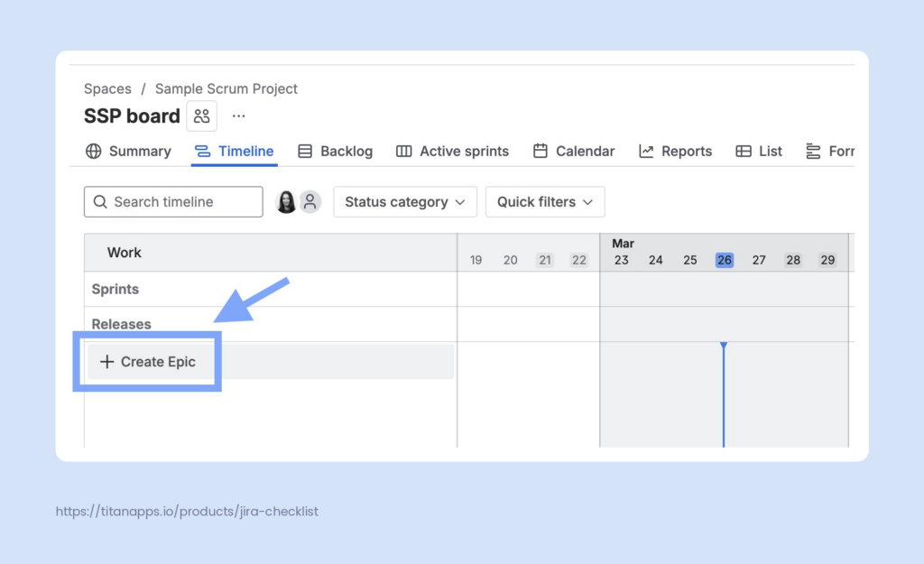Open the more actions ellipsis menu

click(238, 116)
